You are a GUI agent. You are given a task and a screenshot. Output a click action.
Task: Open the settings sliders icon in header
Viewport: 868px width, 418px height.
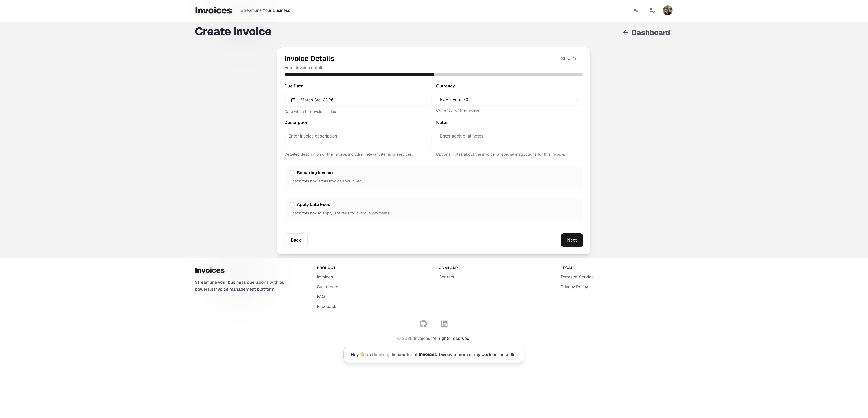pos(652,10)
